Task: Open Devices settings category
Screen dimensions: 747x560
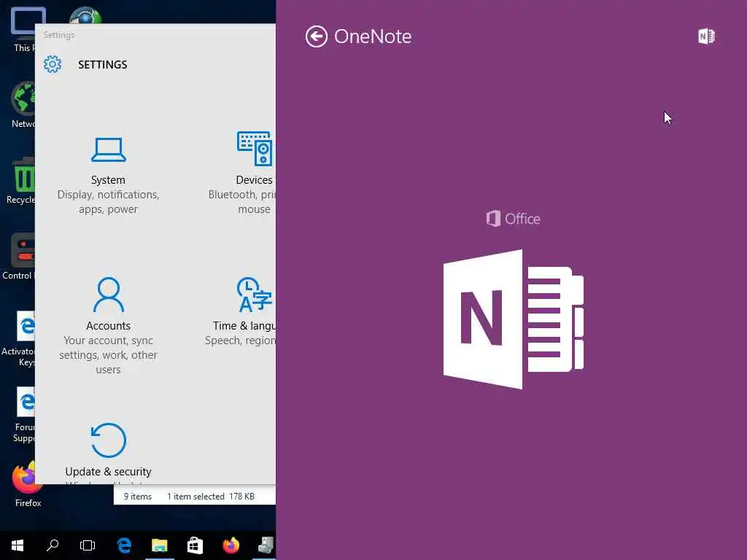Action: [x=242, y=174]
